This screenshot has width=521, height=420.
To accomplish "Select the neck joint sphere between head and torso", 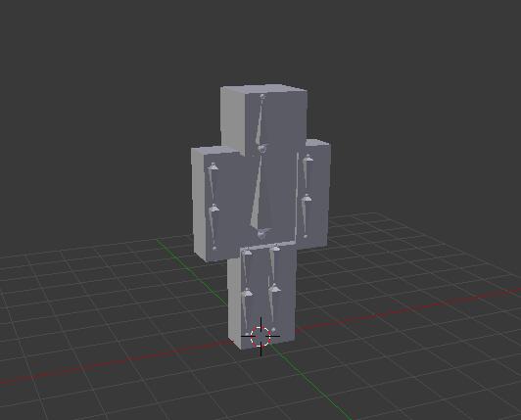I will [262, 148].
